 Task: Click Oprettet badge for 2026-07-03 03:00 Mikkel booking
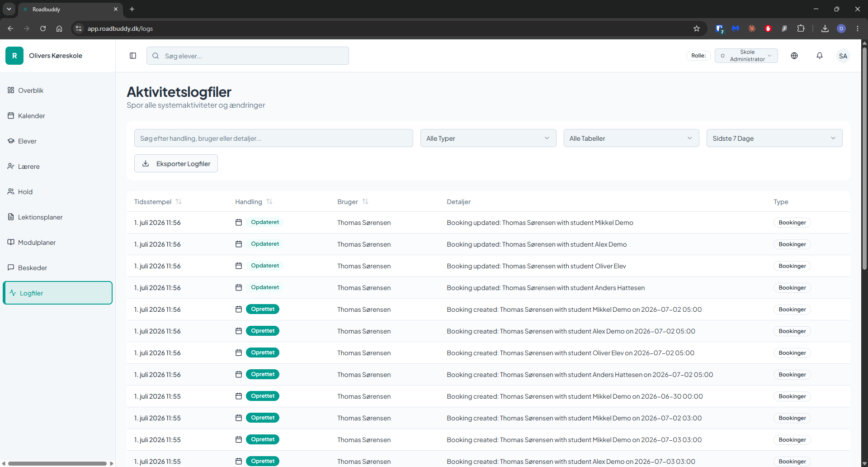263,439
